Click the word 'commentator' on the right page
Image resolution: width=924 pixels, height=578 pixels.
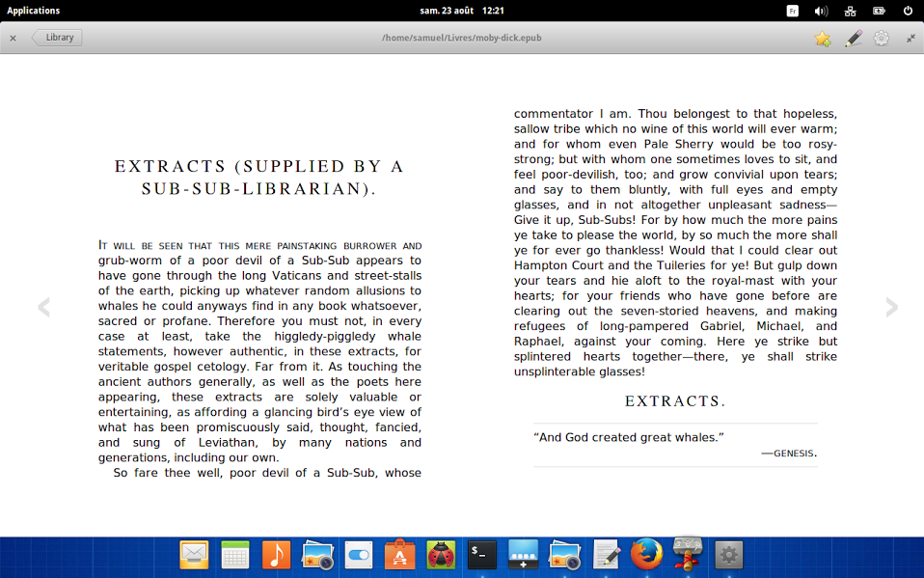(554, 114)
